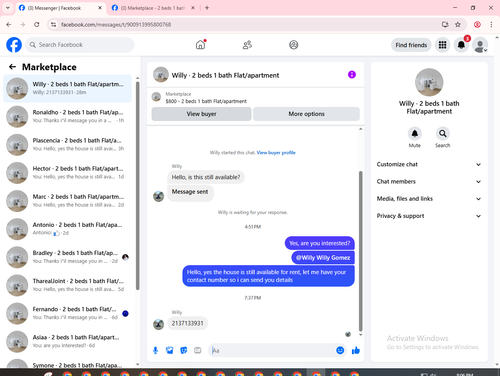Search in conversation magnifier icon

pos(443,134)
